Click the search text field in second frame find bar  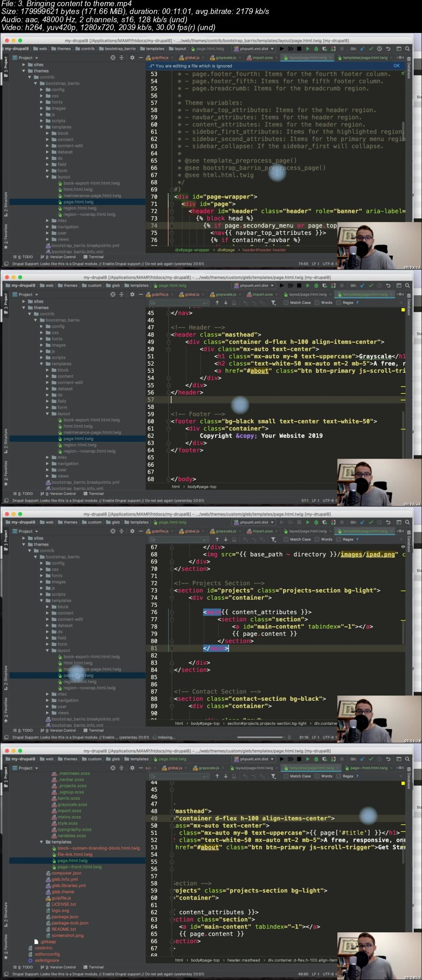pyautogui.click(x=180, y=303)
